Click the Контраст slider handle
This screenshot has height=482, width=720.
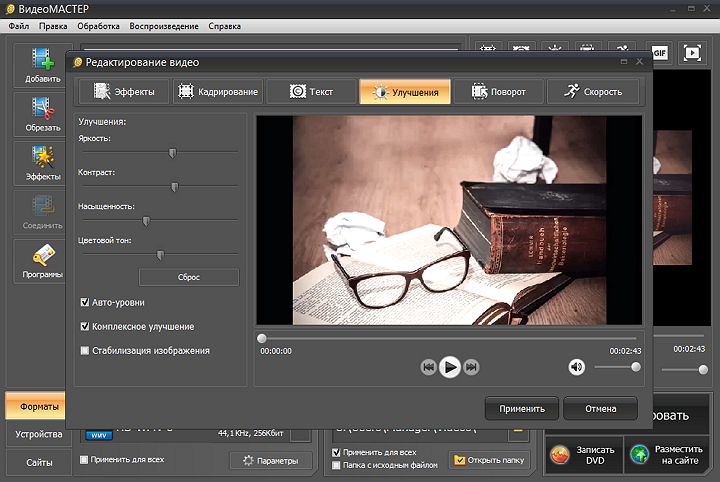click(x=174, y=187)
